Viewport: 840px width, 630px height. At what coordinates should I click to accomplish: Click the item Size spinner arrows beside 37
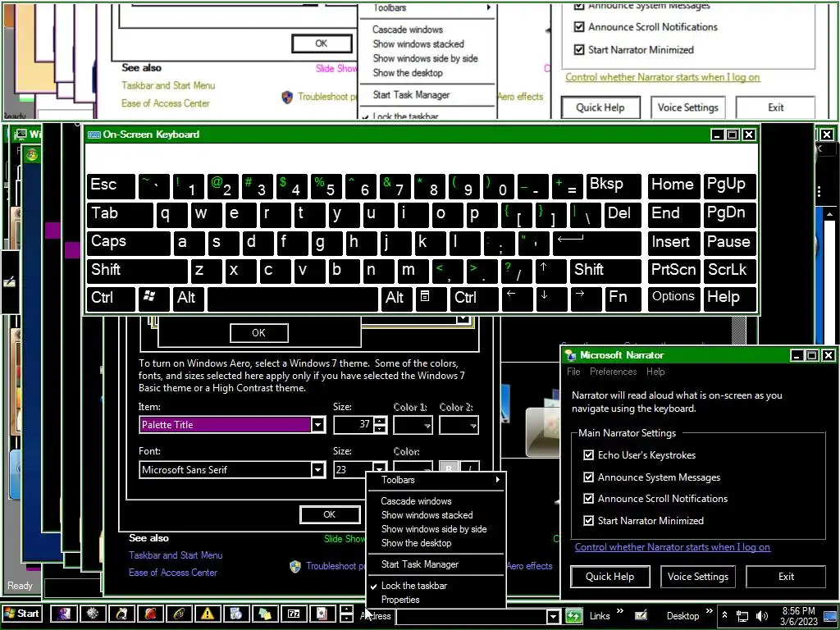(x=380, y=425)
